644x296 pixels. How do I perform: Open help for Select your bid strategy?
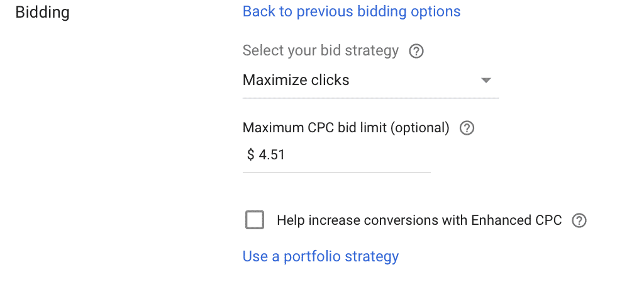click(x=416, y=52)
